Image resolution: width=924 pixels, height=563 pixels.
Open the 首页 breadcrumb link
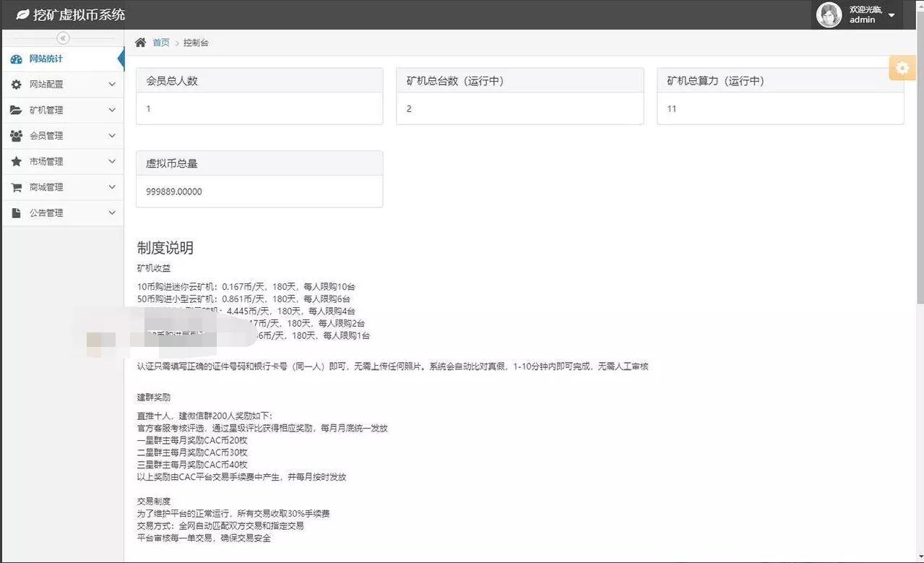tap(160, 42)
